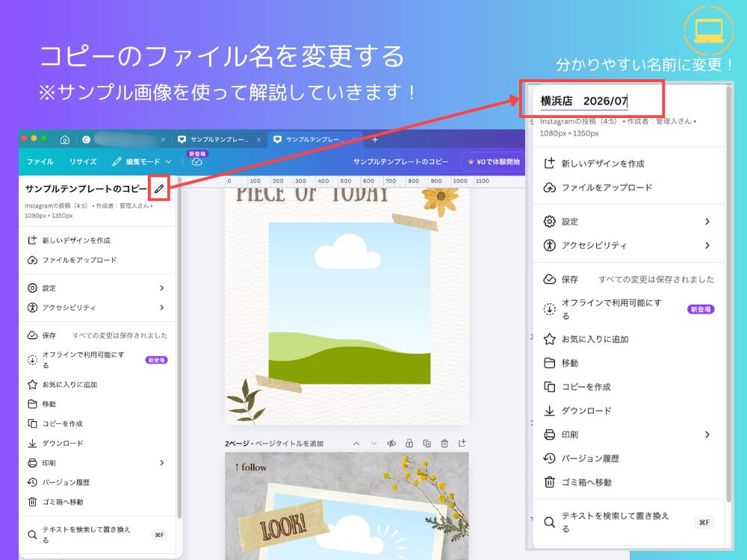This screenshot has width=747, height=560.
Task: Click the 設定 gear icon in the Canva file menu
Action: click(x=32, y=288)
